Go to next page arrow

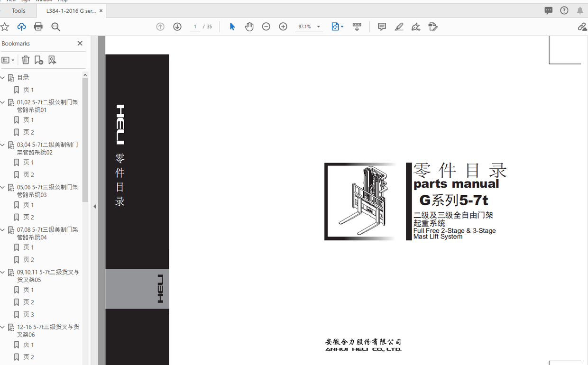click(177, 27)
